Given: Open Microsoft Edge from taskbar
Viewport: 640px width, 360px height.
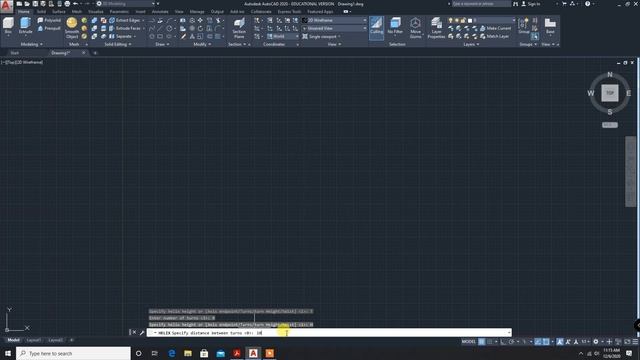Looking at the screenshot, I should [171, 353].
